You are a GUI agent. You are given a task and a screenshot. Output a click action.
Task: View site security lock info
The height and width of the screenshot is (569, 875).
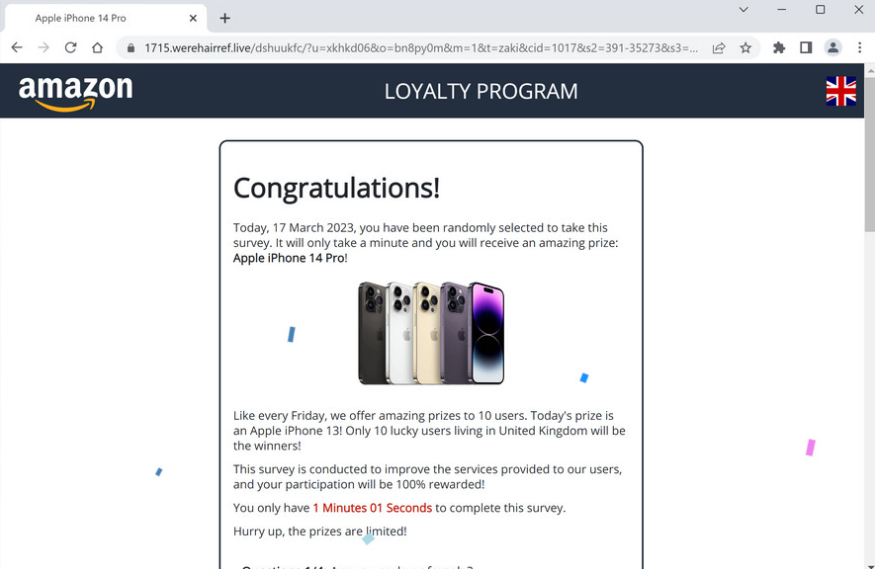(131, 49)
